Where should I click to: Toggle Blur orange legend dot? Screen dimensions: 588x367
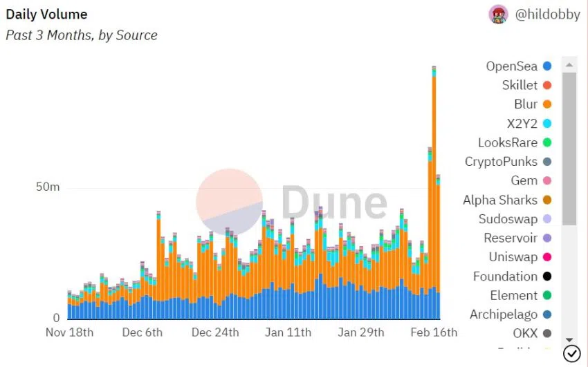547,104
